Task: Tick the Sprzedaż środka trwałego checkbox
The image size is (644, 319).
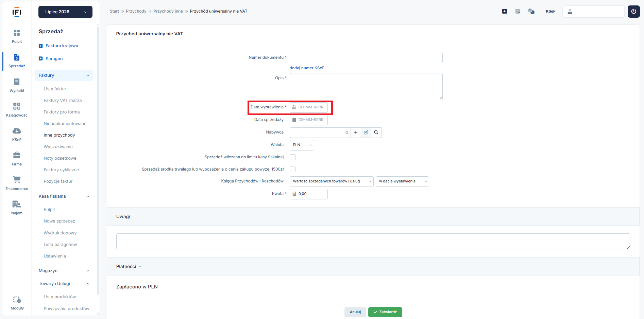Action: coord(293,169)
